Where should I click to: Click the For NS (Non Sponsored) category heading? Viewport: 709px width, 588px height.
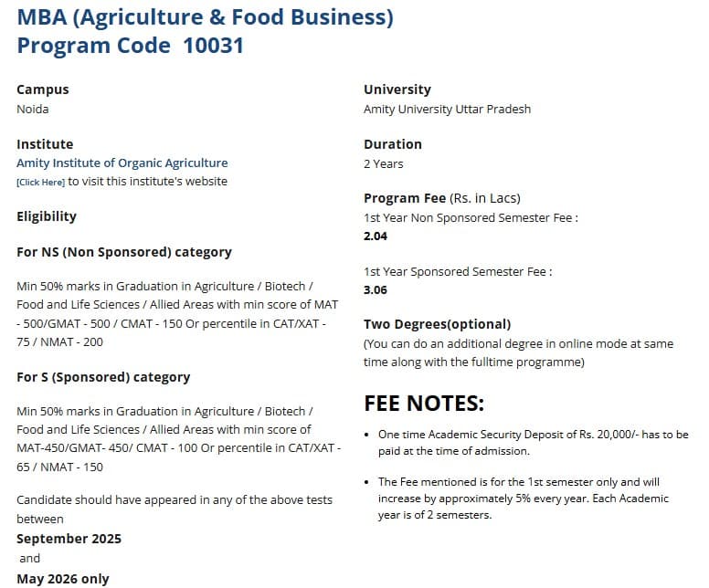[124, 252]
